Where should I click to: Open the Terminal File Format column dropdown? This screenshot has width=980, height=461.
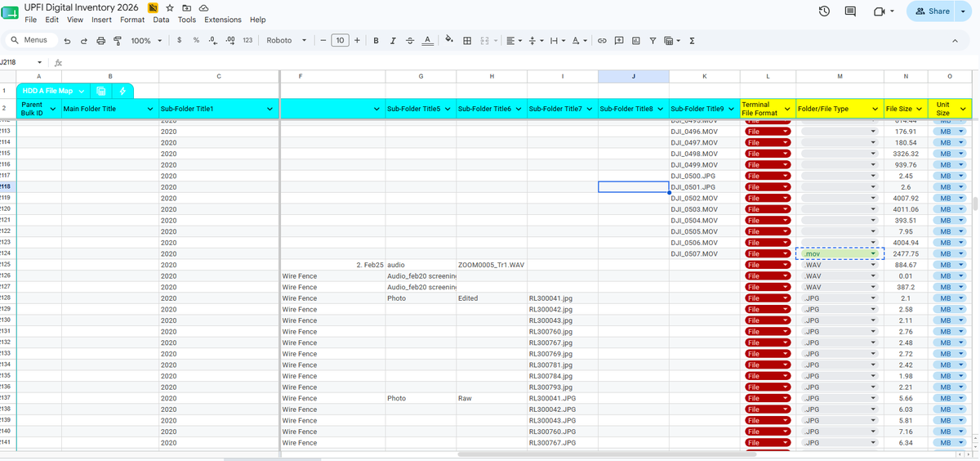pyautogui.click(x=787, y=109)
